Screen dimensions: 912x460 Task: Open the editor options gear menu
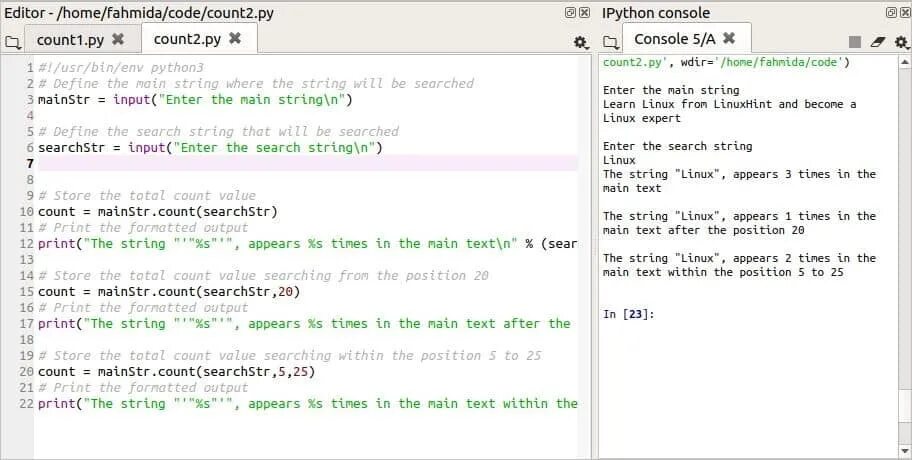580,42
